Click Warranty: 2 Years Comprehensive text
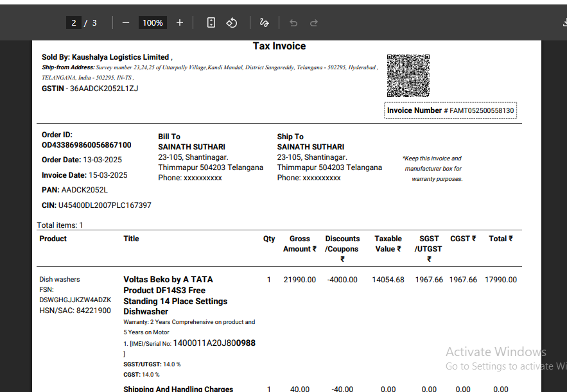The width and height of the screenshot is (567, 392). (189, 327)
